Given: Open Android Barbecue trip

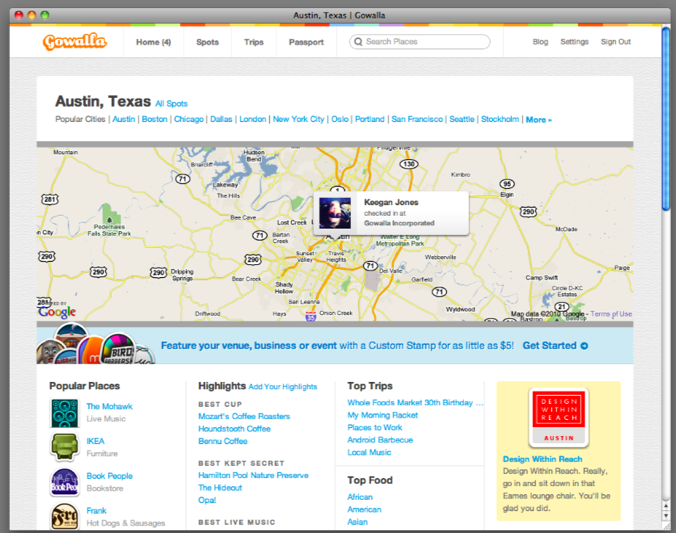Looking at the screenshot, I should pyautogui.click(x=380, y=440).
